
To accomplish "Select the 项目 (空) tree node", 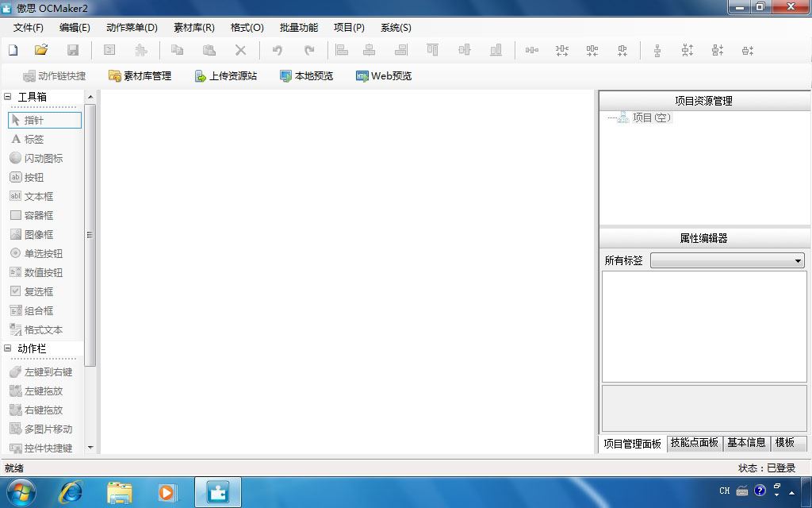I will click(x=652, y=117).
